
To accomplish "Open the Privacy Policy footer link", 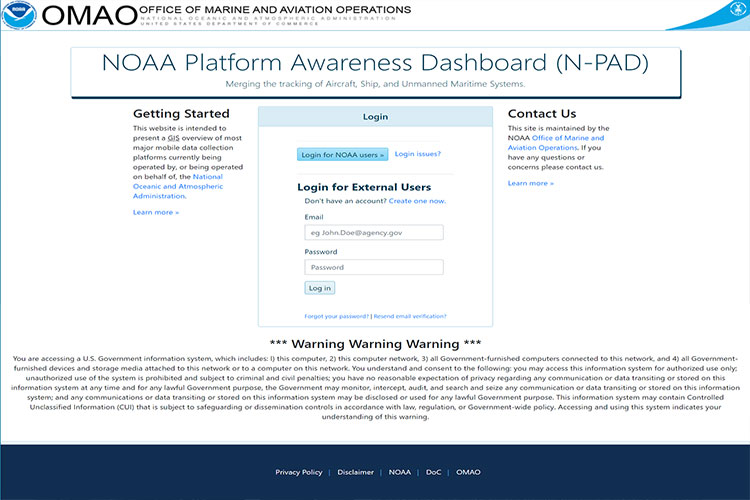I will [x=299, y=472].
